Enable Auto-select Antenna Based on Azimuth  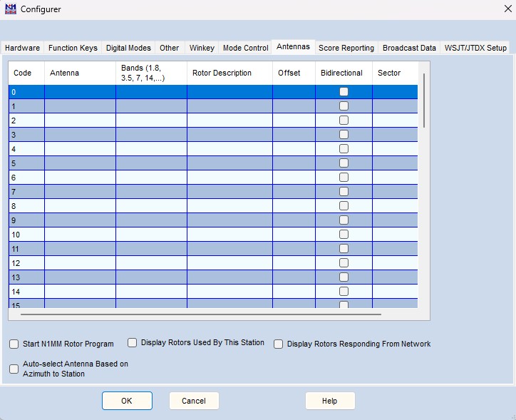click(x=14, y=369)
